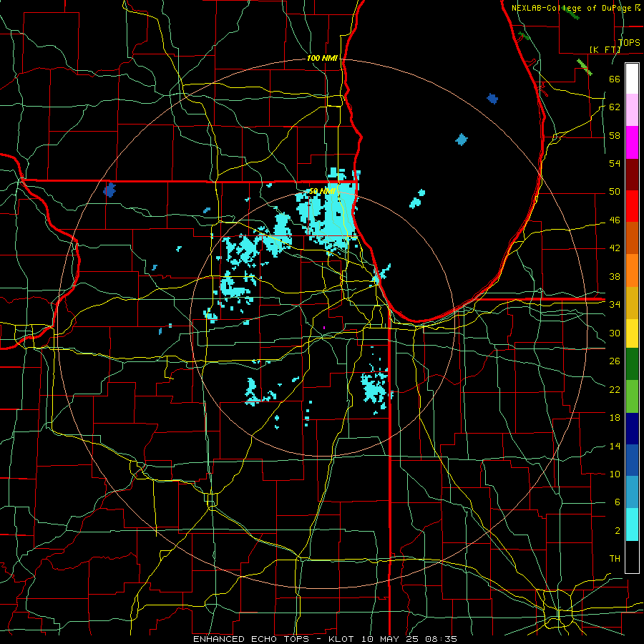
Task: Click the legend value 14
Action: [615, 446]
